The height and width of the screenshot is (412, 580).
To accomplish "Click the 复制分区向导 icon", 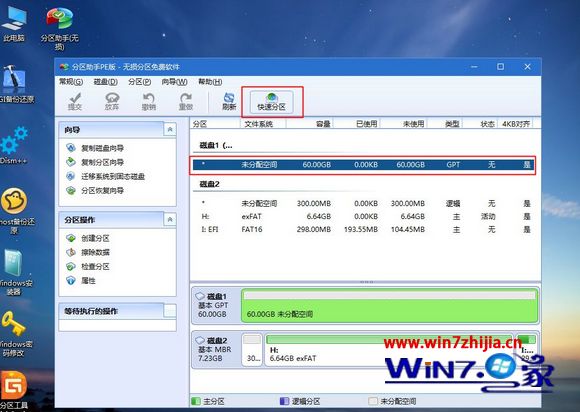I will coord(71,162).
